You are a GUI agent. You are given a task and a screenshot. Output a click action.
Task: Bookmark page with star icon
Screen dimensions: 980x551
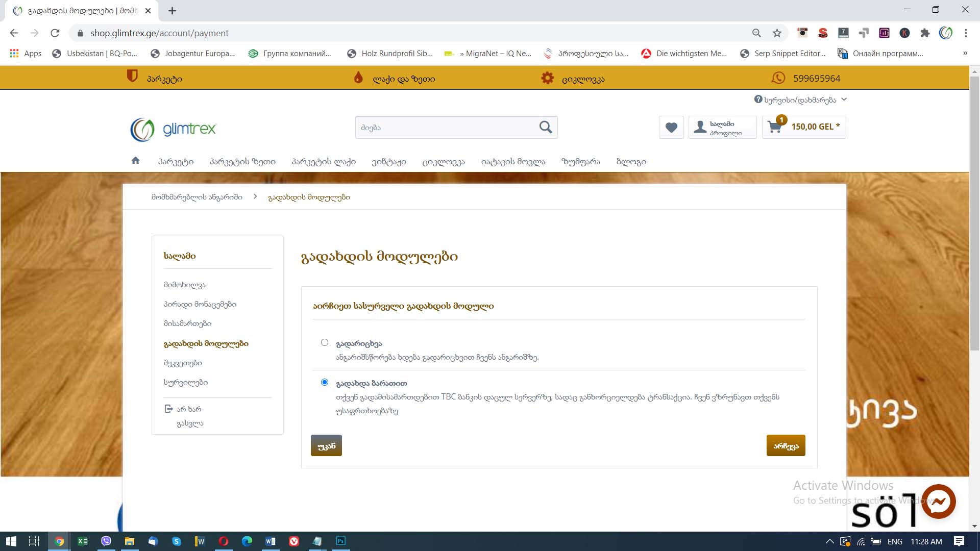(x=777, y=33)
